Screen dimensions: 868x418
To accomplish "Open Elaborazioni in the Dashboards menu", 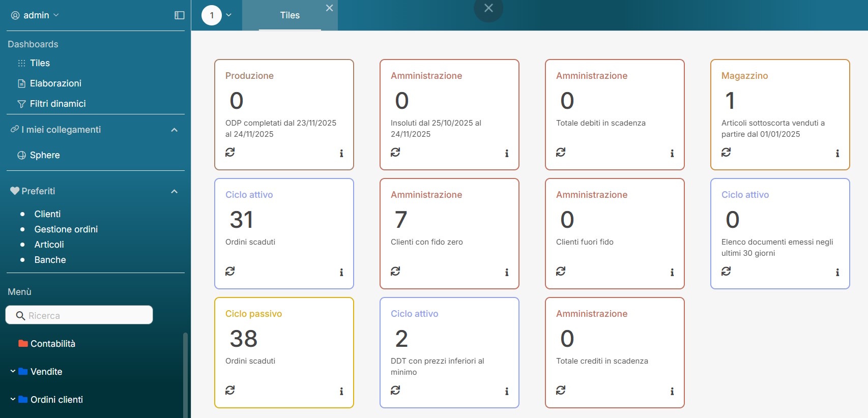I will (55, 83).
